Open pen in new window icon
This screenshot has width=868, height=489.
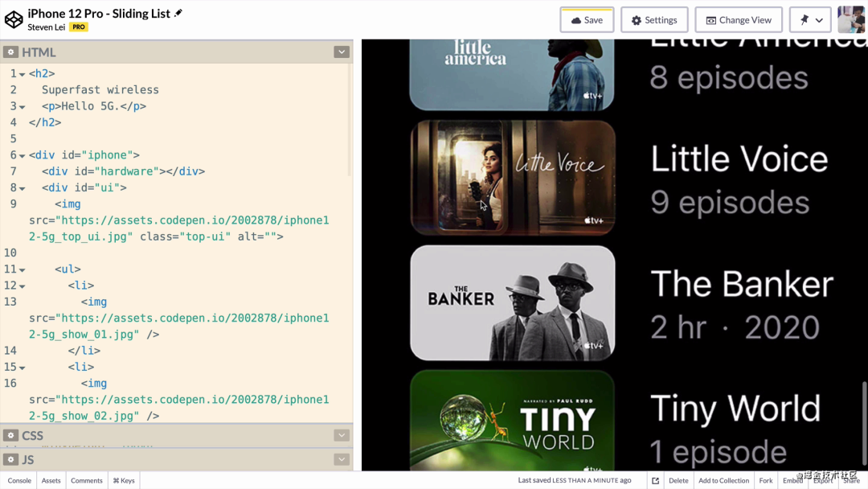(x=656, y=481)
